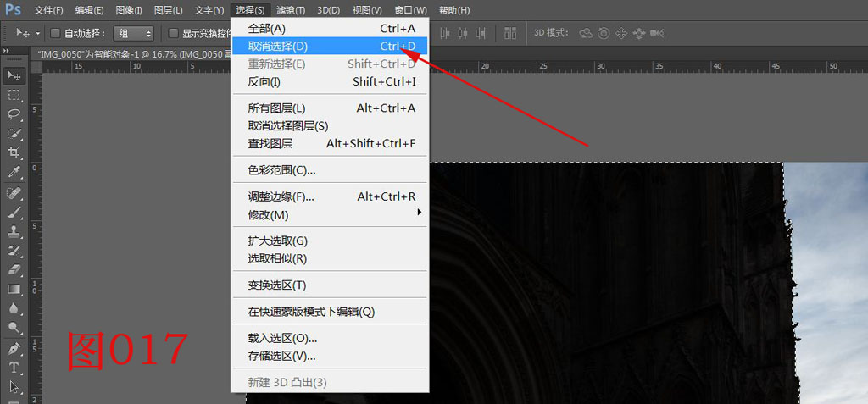Click the 3D rotate mode icon
The image size is (868, 404).
[x=587, y=33]
